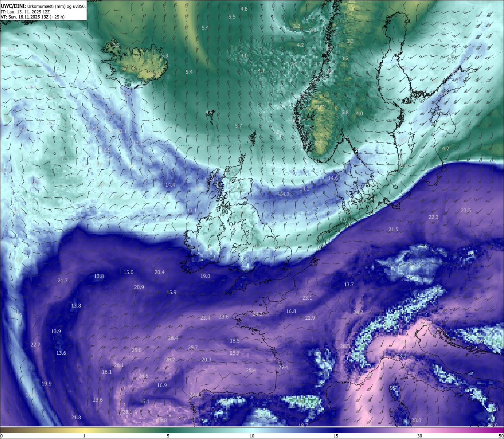Viewport: 504px width, 439px height.
Task: Click the 23.4 value label
Action: pyautogui.click(x=205, y=318)
